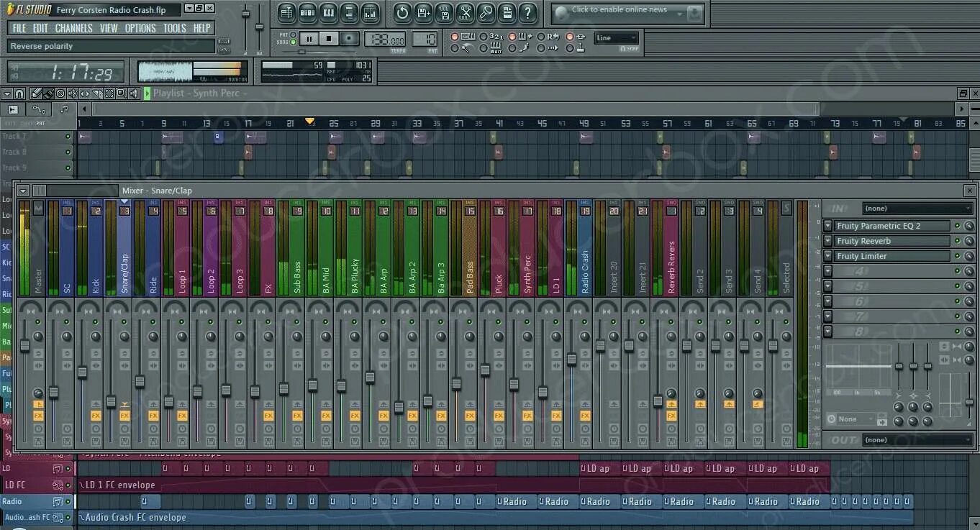The image size is (980, 530).
Task: Open the Mixer toolbar icon
Action: point(370,12)
